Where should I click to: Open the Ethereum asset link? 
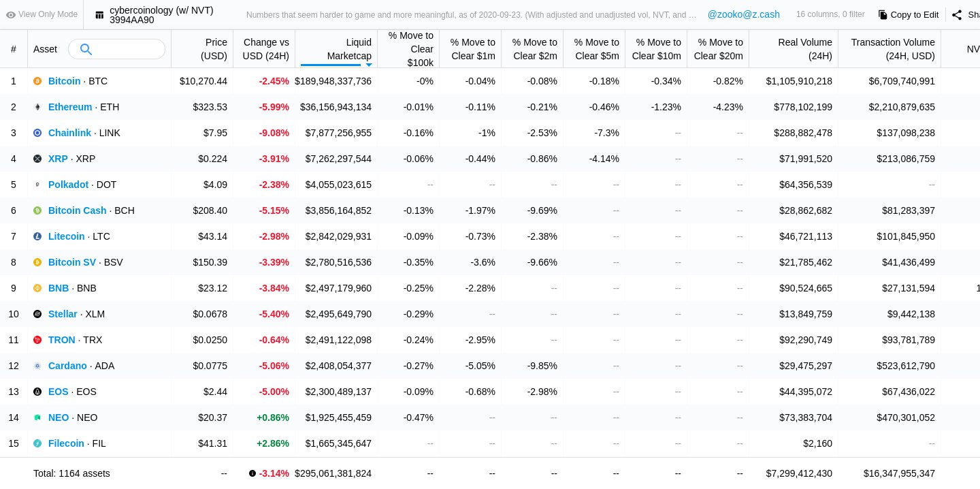tap(70, 107)
